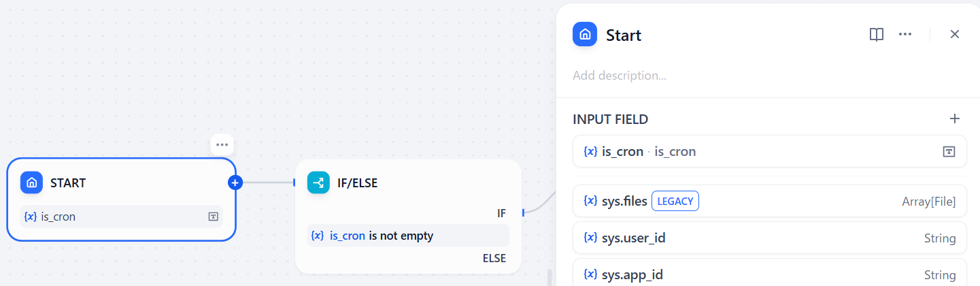Open three-dot menu above START node
Screen dimensions: 980x286
tap(222, 144)
